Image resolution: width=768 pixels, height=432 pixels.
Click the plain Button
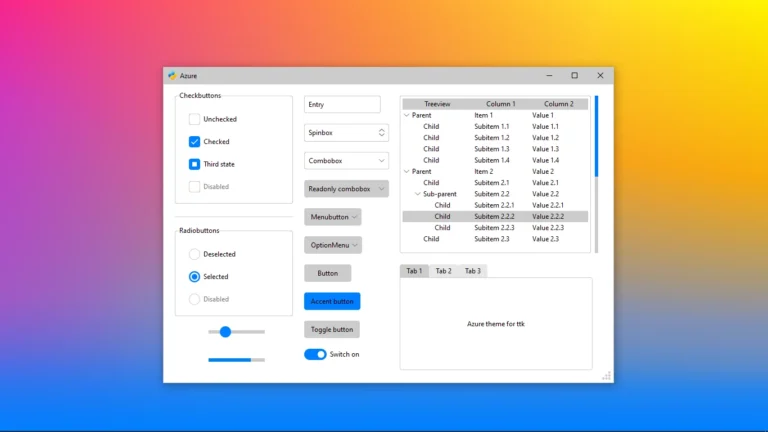click(328, 273)
